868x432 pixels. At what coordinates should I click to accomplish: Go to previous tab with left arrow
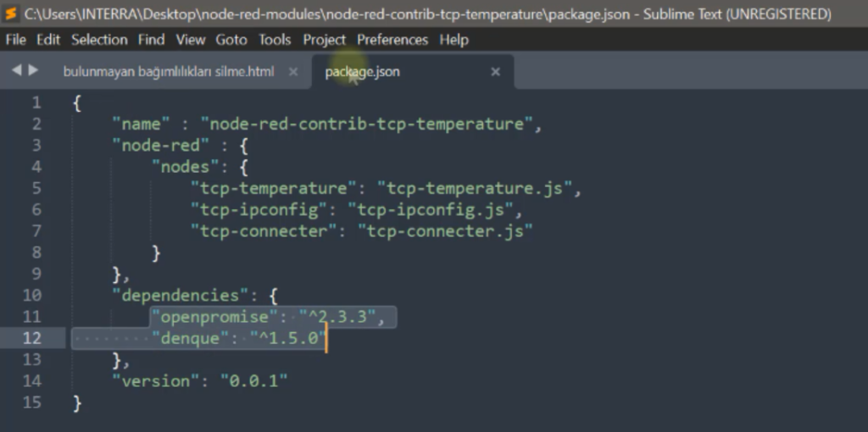click(x=17, y=70)
